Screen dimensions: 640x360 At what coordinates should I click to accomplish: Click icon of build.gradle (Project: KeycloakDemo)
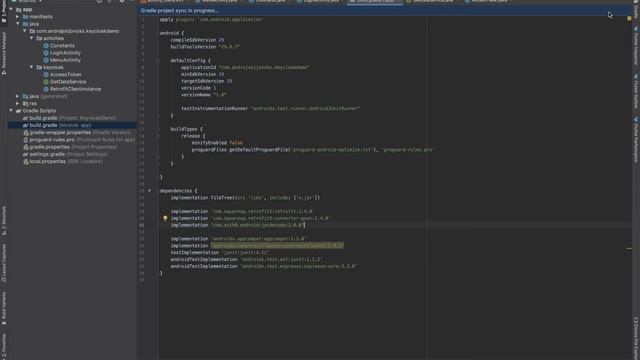click(x=26, y=118)
